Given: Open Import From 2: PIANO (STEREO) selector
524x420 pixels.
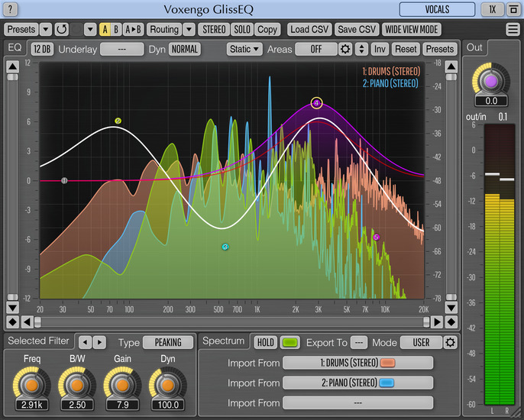Looking at the screenshot, I should (x=357, y=383).
